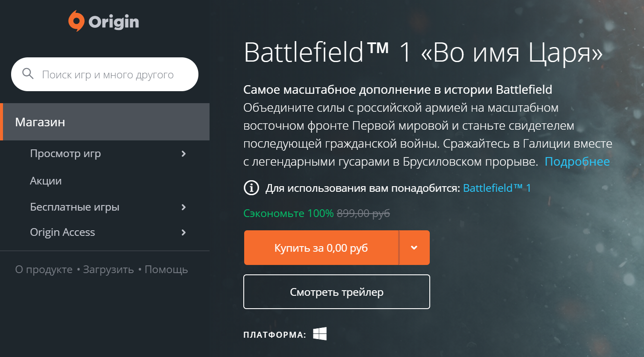Click the Помощь footer link
644x357 pixels.
point(166,270)
